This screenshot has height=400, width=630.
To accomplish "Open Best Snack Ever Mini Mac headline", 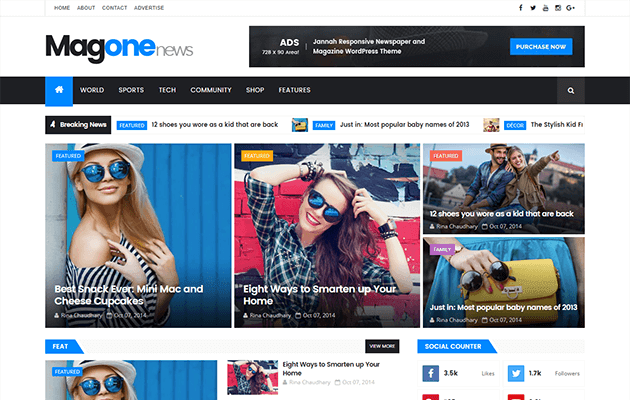I will tap(129, 295).
